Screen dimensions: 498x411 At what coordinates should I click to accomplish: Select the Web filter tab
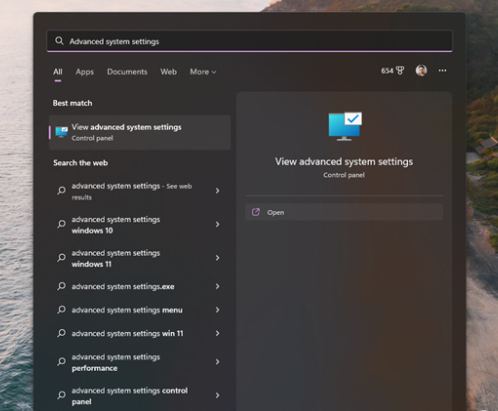[x=168, y=72]
